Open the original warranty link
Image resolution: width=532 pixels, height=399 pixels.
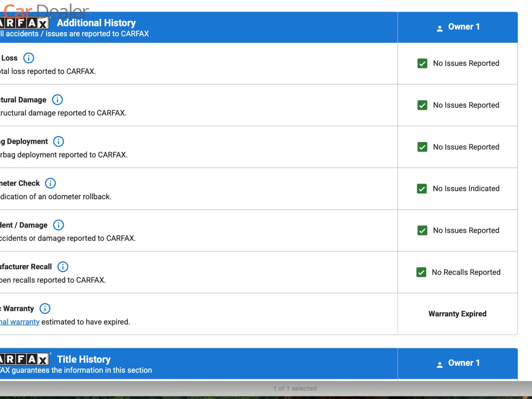20,322
